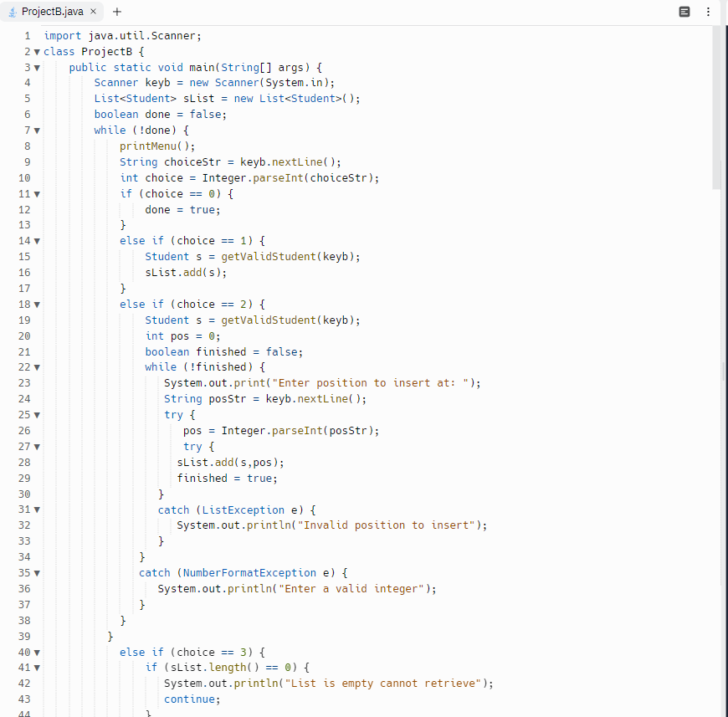Image resolution: width=728 pixels, height=717 pixels.
Task: Collapse the class ProjectB fold arrow
Action: (x=38, y=51)
